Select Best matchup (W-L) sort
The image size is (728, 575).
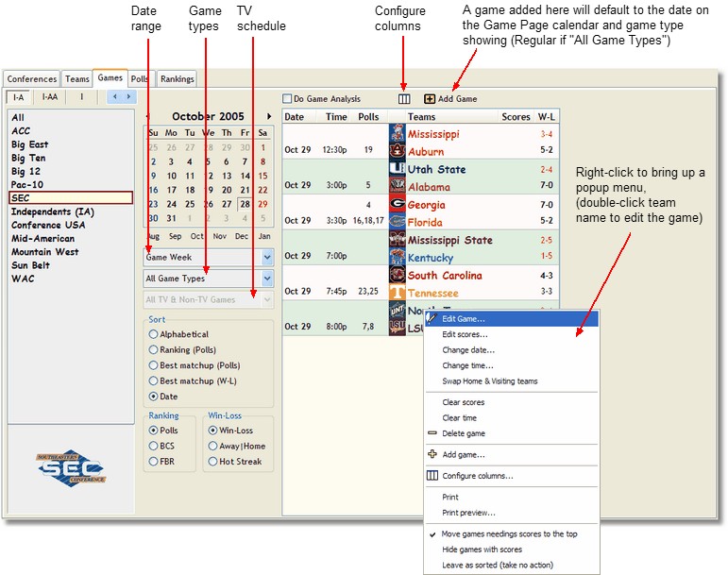153,381
